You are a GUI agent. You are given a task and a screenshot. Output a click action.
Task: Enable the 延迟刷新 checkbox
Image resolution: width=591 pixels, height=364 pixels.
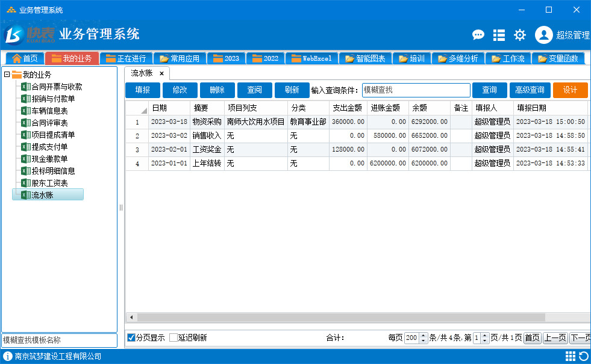(x=174, y=338)
